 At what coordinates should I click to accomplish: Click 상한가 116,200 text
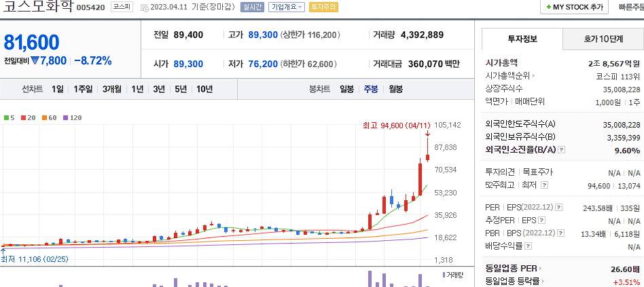310,35
